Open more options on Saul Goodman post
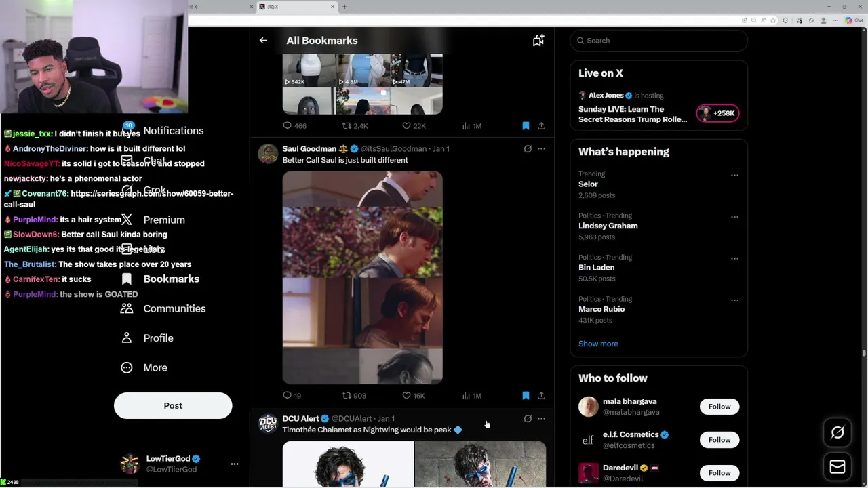Image resolution: width=868 pixels, height=488 pixels. pos(541,149)
